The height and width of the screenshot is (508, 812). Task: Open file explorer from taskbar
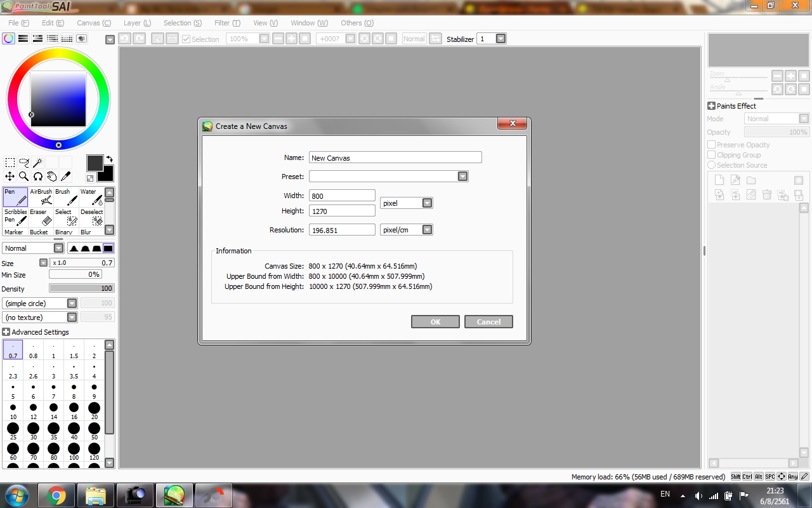(95, 495)
